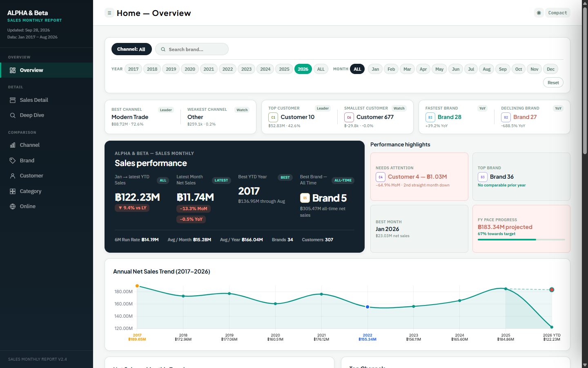
Task: Click the B2 badge next to Brand 28
Action: (x=430, y=117)
